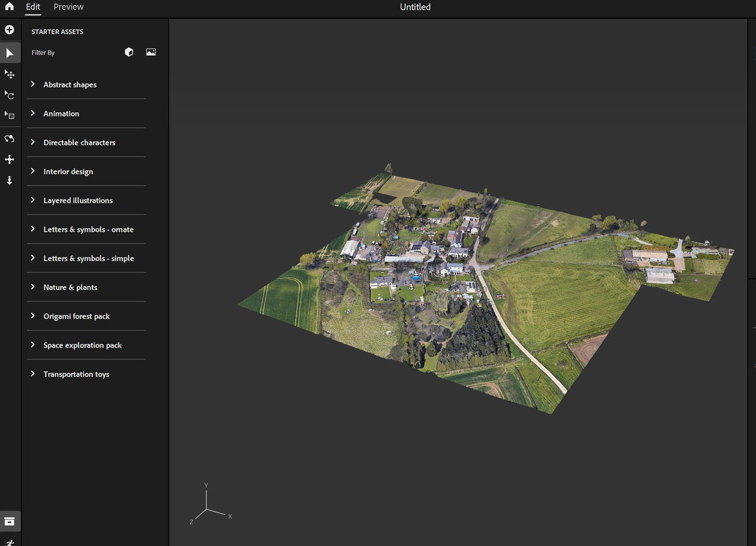Toggle the images filter
The width and height of the screenshot is (756, 546).
coord(151,52)
